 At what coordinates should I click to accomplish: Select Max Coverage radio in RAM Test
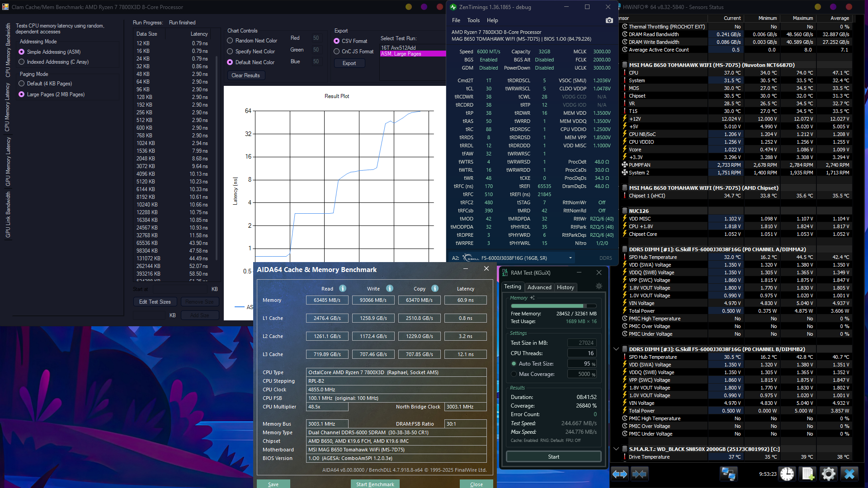(514, 374)
